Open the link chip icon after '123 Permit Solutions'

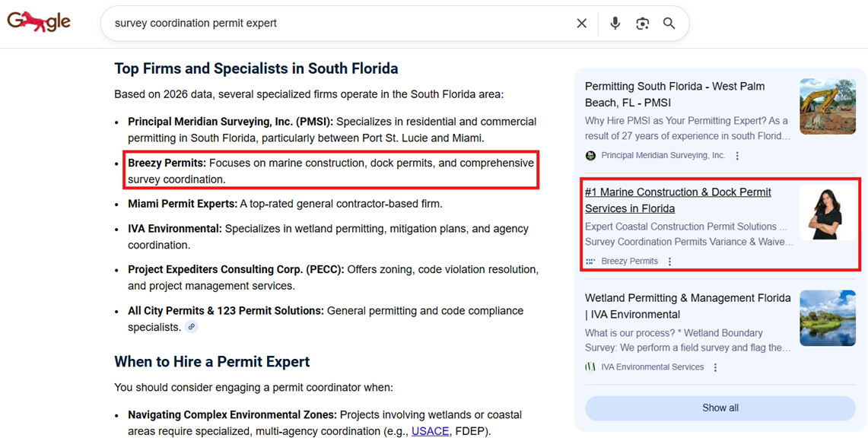coord(192,327)
